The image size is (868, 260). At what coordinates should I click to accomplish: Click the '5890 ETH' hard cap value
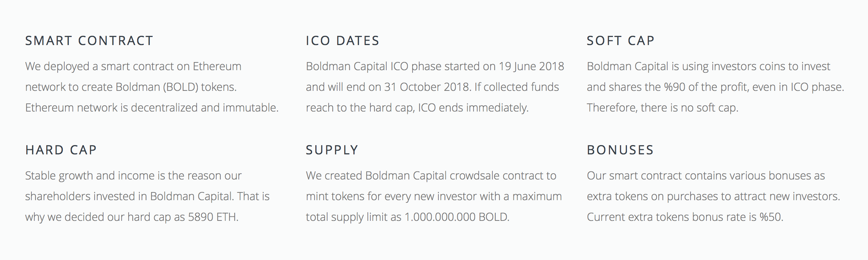[x=213, y=217]
